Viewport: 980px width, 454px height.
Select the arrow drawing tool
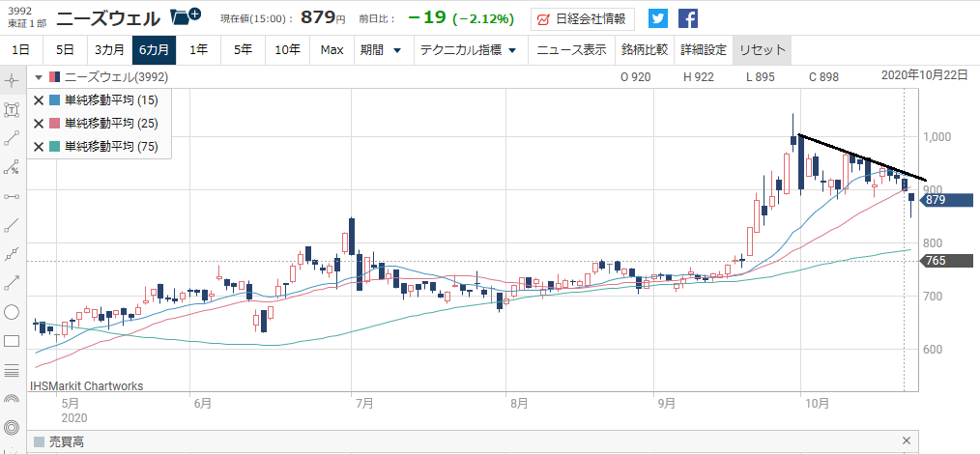click(x=12, y=283)
